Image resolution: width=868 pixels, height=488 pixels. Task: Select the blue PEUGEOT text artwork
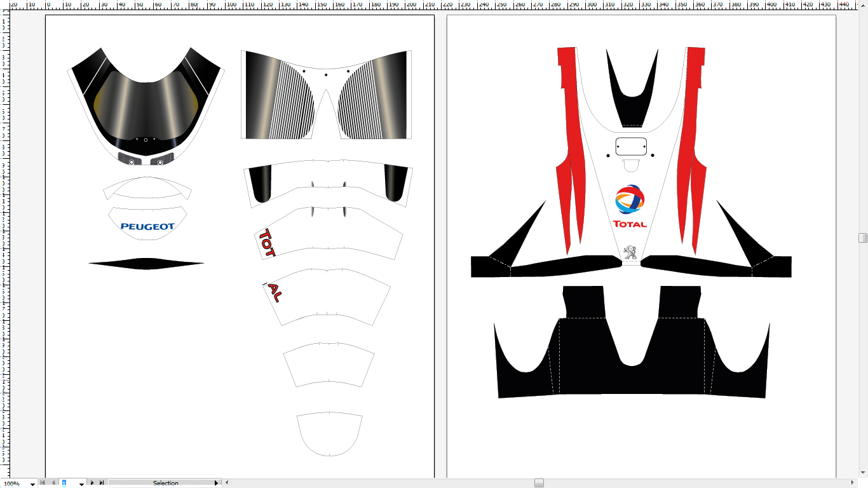[147, 226]
